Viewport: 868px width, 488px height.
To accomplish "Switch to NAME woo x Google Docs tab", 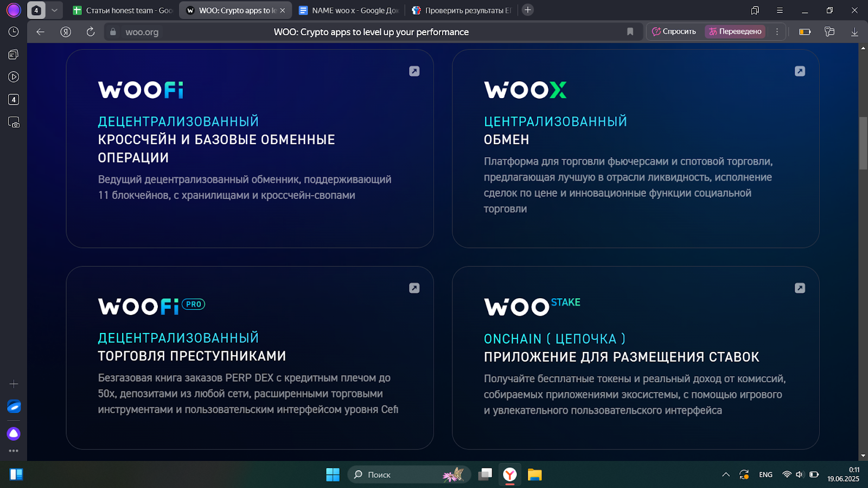I will [349, 10].
